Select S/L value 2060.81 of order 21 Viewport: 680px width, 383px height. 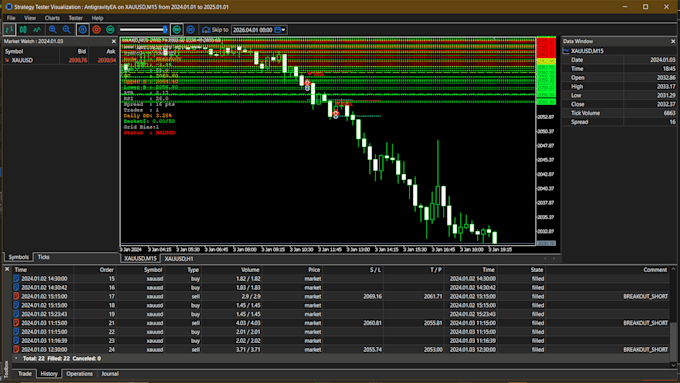[x=372, y=323]
